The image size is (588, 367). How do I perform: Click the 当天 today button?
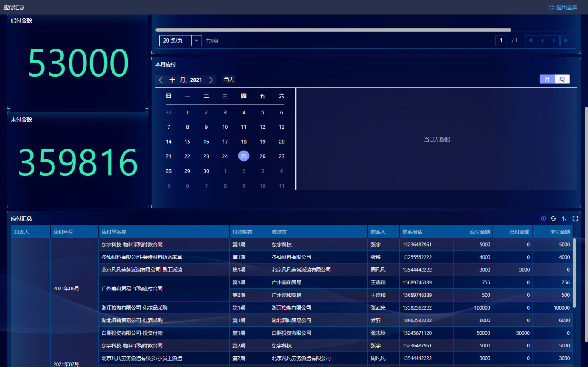[x=229, y=80]
